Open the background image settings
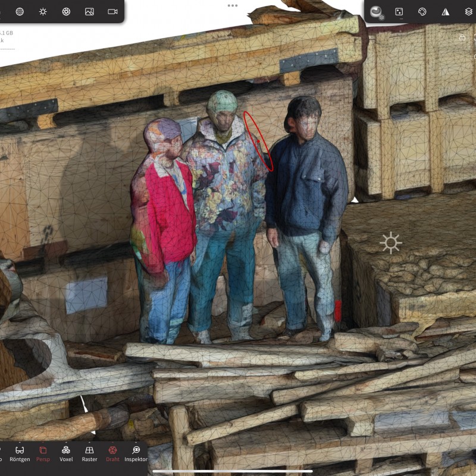This screenshot has width=476, height=476. pos(89,11)
